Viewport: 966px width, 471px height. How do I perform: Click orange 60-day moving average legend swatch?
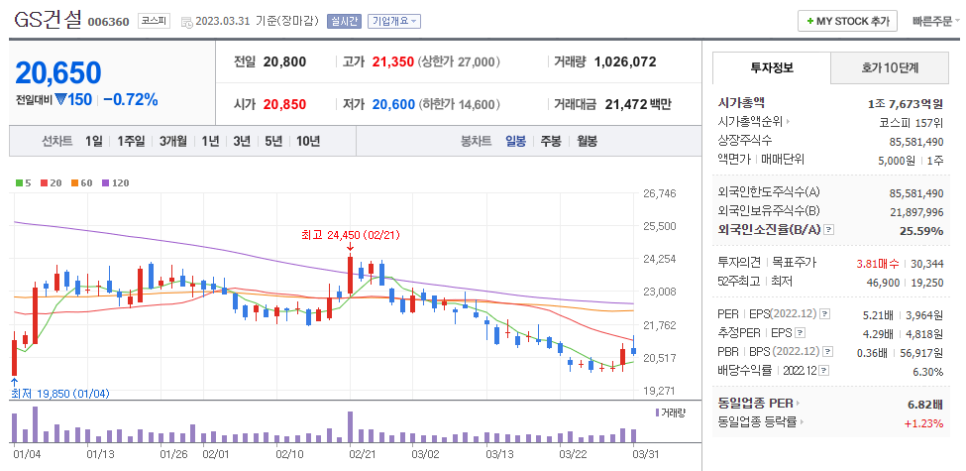tap(73, 183)
